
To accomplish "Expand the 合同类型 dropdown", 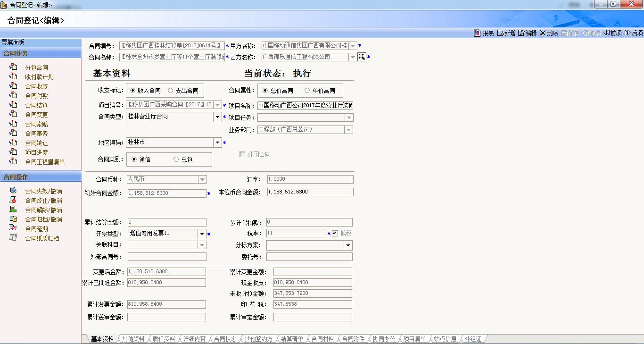I will point(217,117).
